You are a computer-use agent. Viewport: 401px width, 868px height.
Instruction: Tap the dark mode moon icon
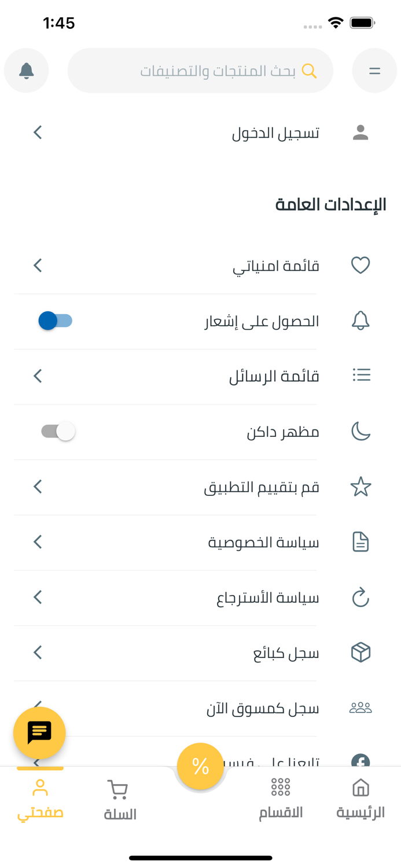pyautogui.click(x=360, y=430)
